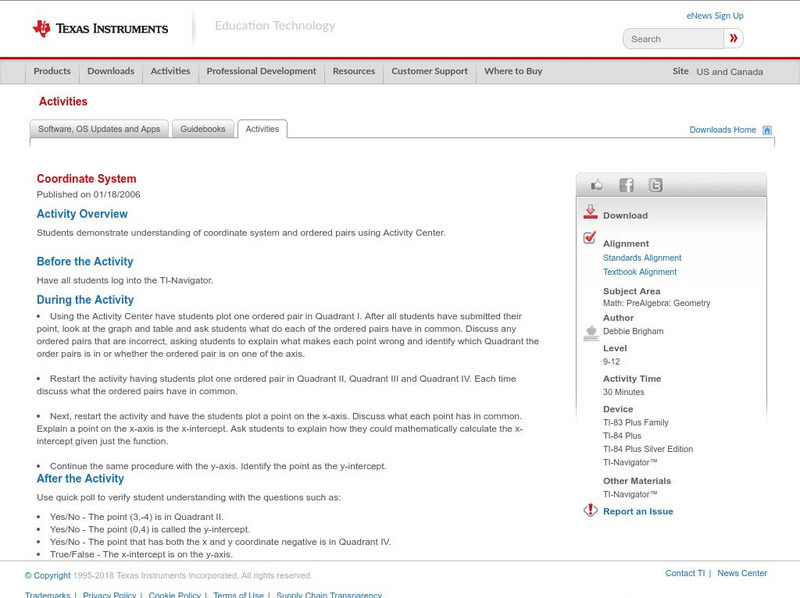This screenshot has height=598, width=800.
Task: Open the Products menu
Action: [52, 71]
